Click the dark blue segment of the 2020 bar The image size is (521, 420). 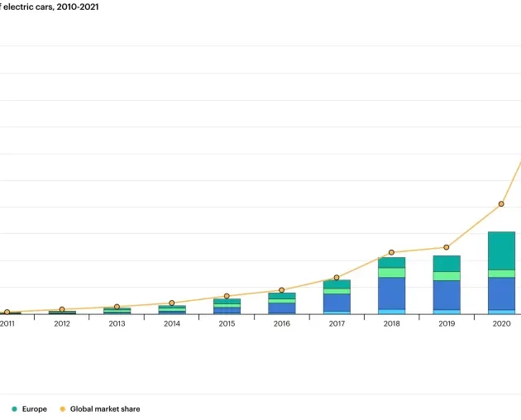tap(501, 294)
